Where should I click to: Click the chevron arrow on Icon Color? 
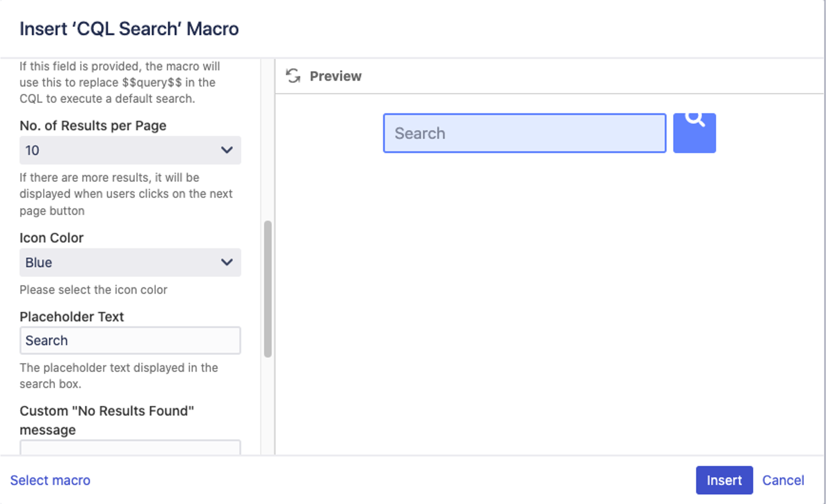(x=227, y=262)
